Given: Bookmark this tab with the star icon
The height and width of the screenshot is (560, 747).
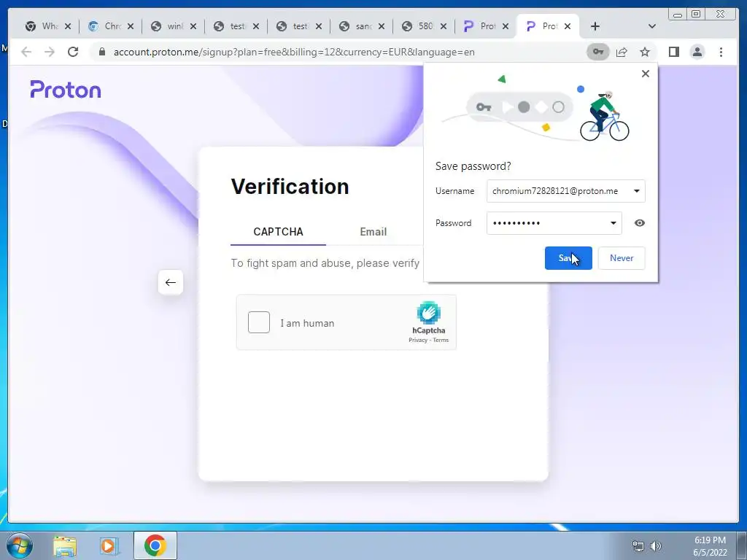Looking at the screenshot, I should tap(645, 52).
